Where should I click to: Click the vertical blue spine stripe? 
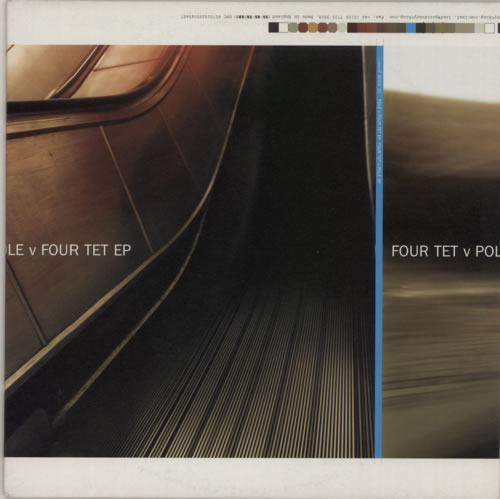379,252
